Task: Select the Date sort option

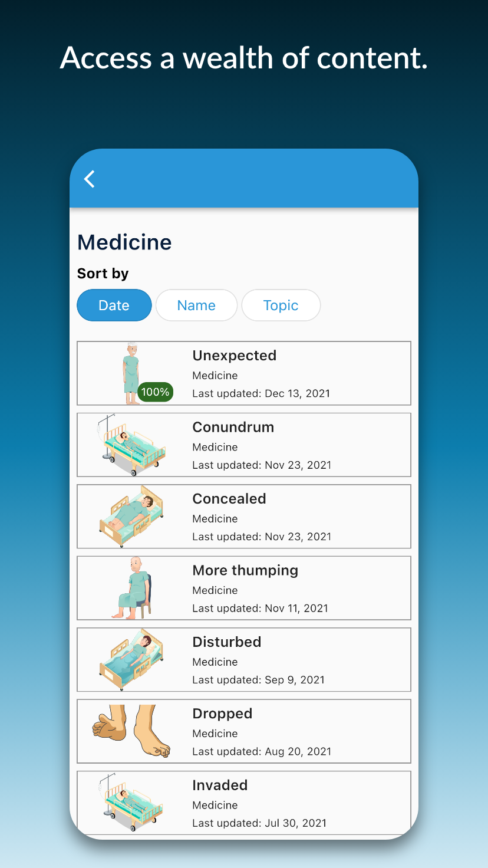Action: point(114,305)
